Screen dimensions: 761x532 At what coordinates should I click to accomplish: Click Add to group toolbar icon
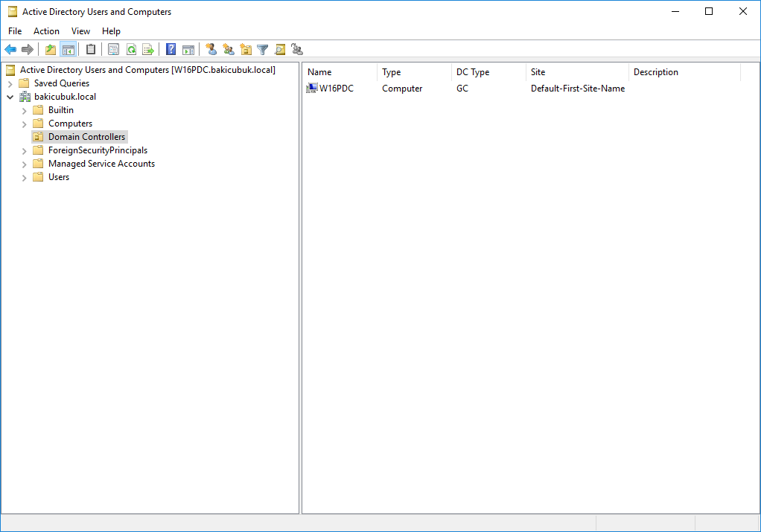tap(297, 49)
